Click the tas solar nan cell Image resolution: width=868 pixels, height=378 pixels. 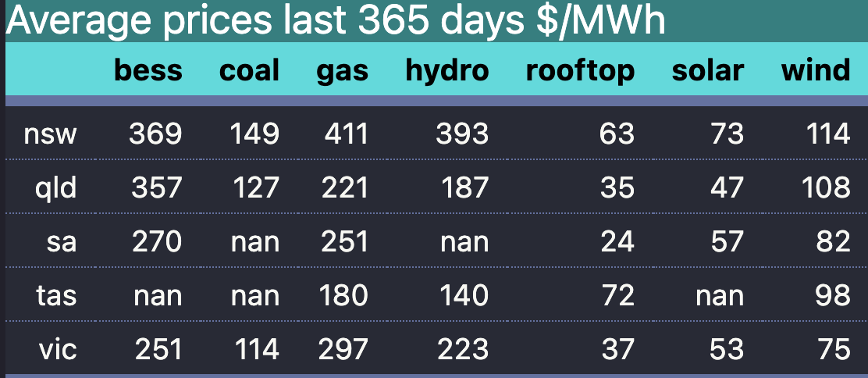(x=719, y=295)
